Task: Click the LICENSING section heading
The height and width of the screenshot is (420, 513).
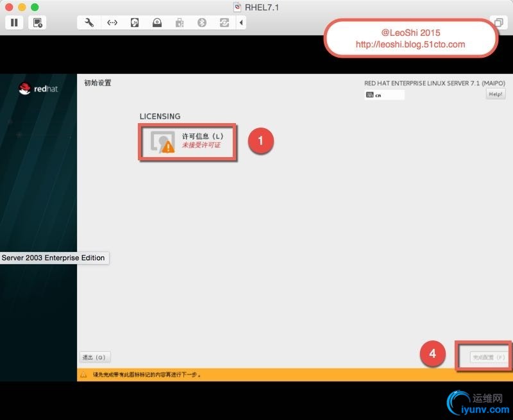Action: 160,117
